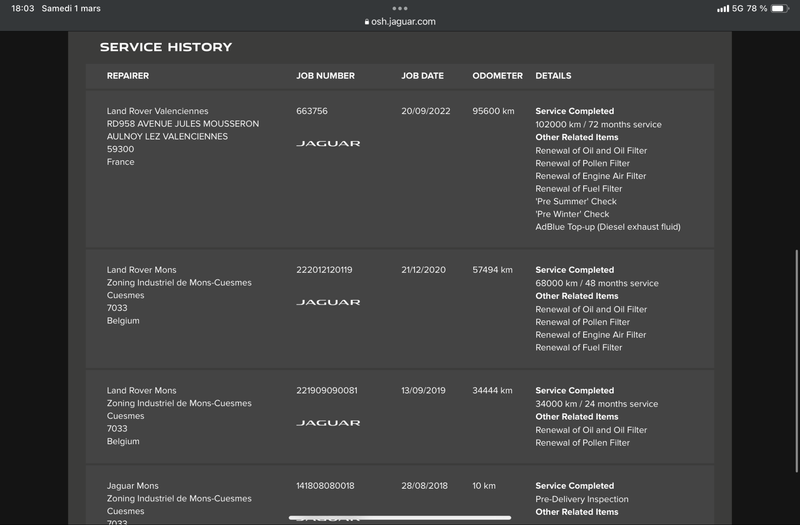Select 34000 km / 24 months service text

[x=596, y=404]
